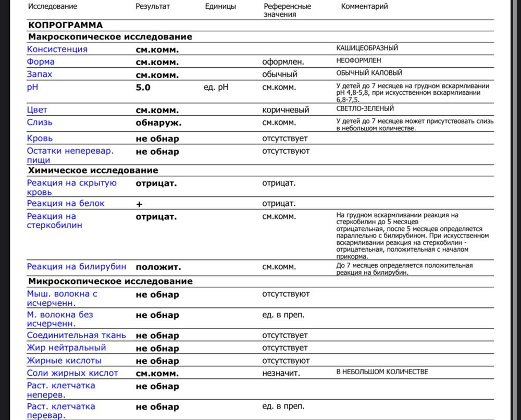Select the Макроскопическое исследование section heading
The width and height of the screenshot is (521, 420).
click(110, 36)
